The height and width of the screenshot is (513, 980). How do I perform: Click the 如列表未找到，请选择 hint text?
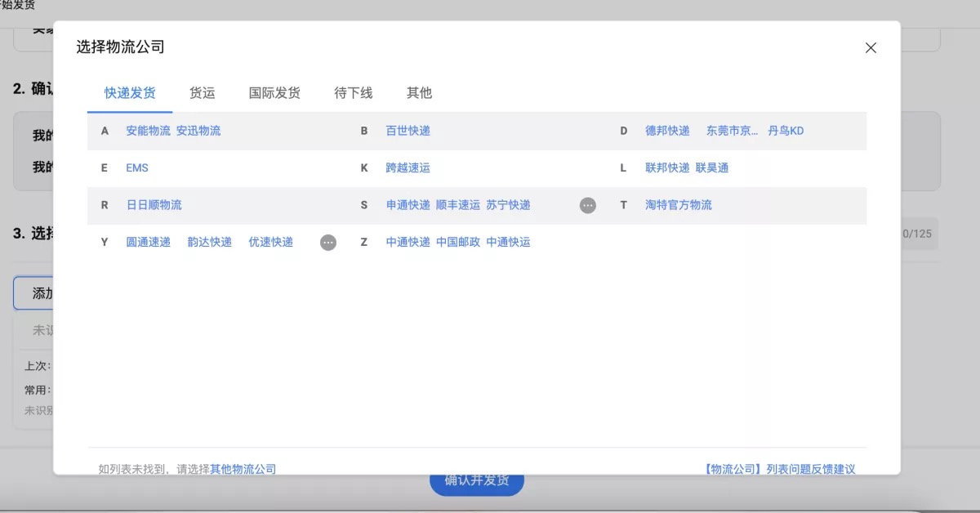click(x=154, y=469)
